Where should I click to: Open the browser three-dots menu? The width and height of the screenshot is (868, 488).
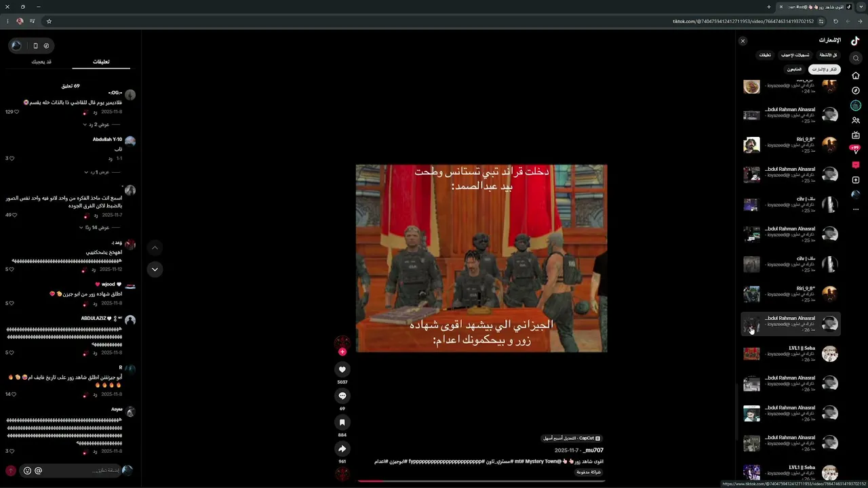7,21
